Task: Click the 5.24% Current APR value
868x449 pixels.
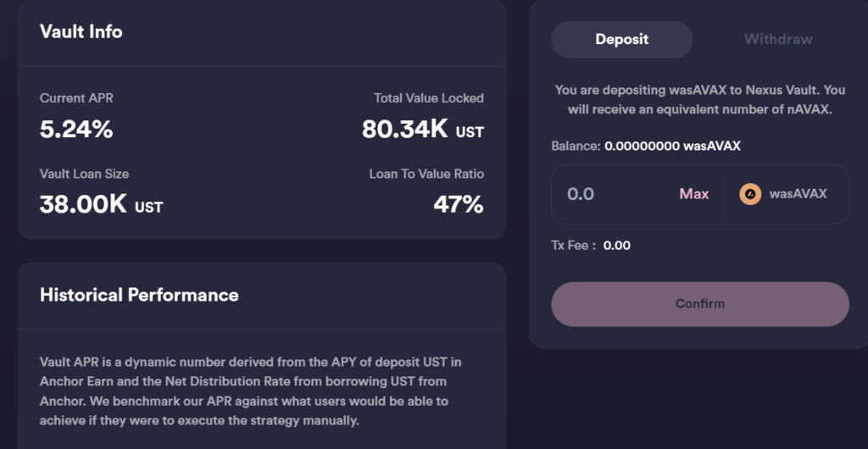Action: [x=76, y=130]
